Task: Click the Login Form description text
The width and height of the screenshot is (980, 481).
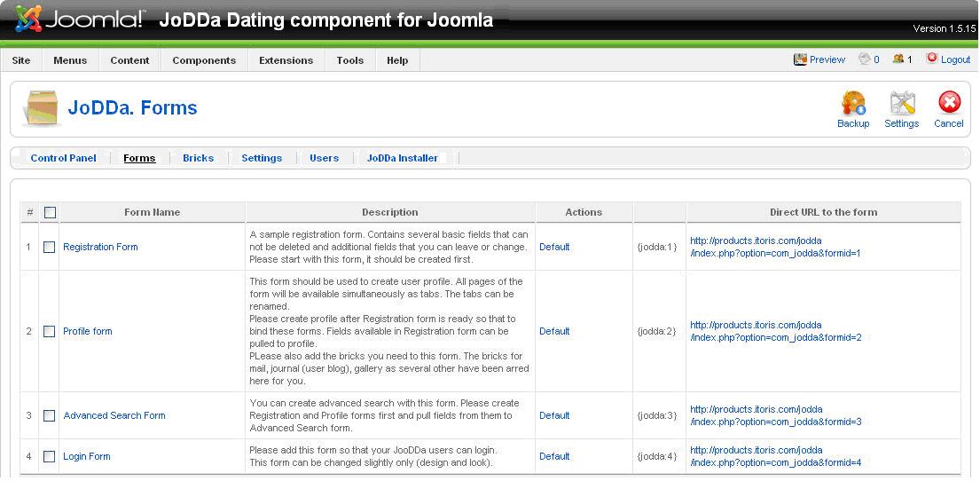Action: point(373,457)
